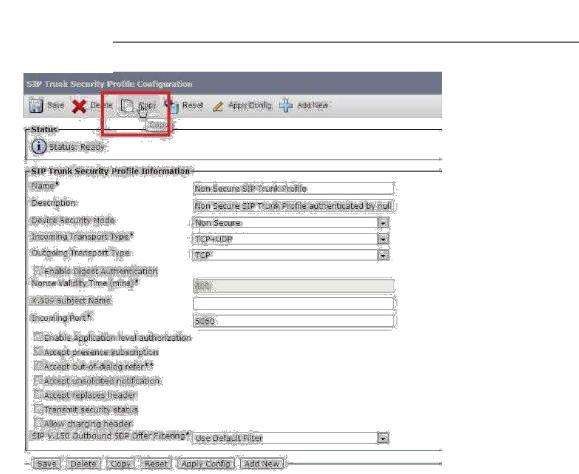579x474 pixels.
Task: Open Outgoing Transport Type dropdown
Action: [x=383, y=255]
